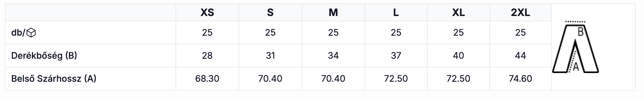The image size is (644, 109).
Task: Click the waist value 31 for S
Action: 270,56
